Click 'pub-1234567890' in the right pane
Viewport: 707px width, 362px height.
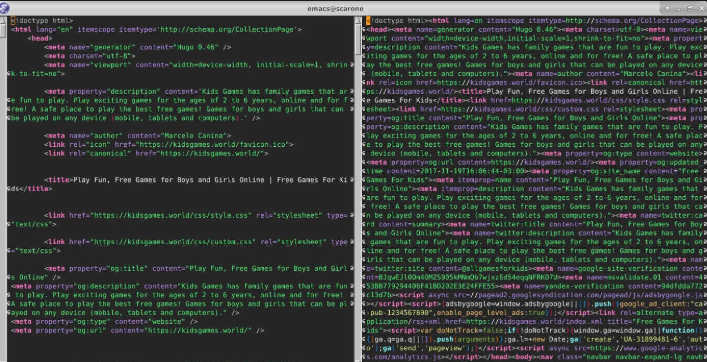(399, 312)
